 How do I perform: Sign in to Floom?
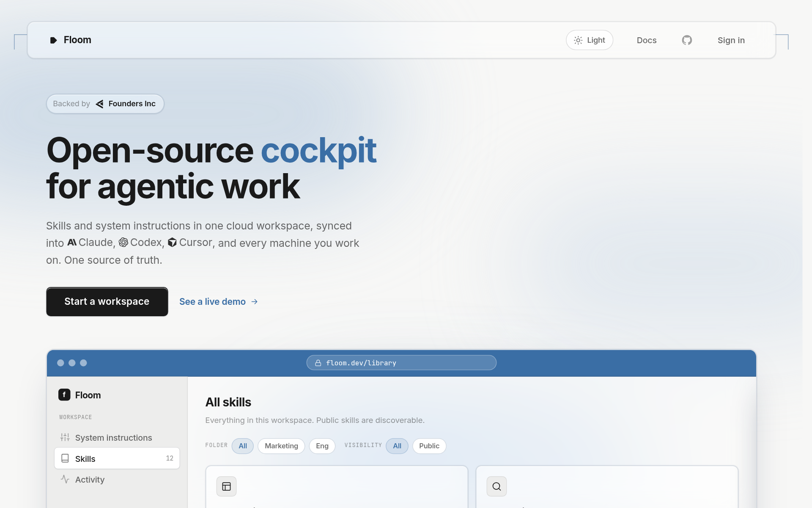pyautogui.click(x=731, y=40)
